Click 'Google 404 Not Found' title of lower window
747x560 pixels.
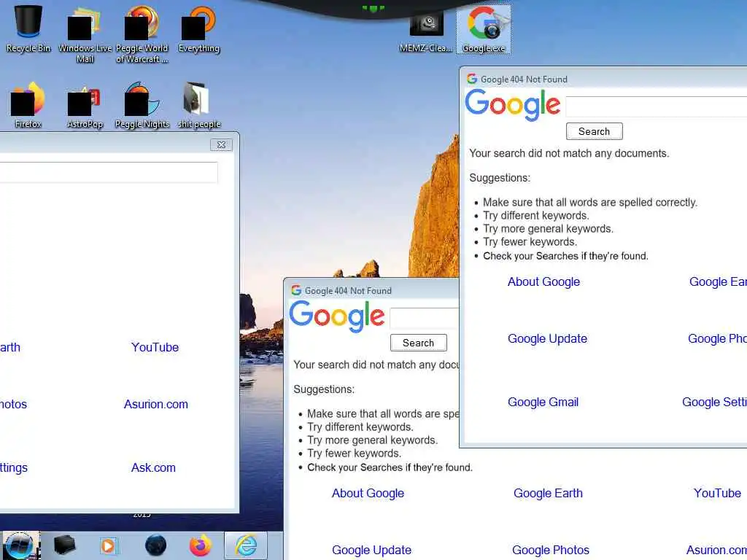pyautogui.click(x=348, y=290)
